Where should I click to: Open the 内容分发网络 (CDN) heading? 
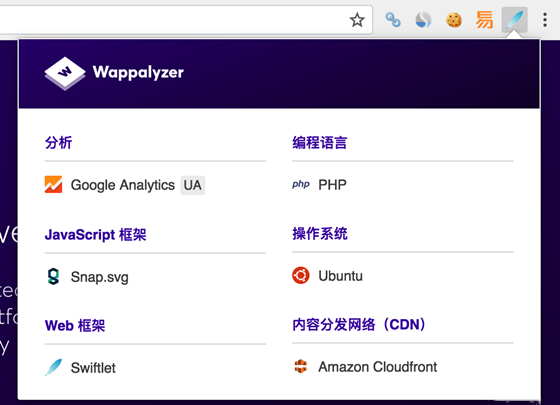point(359,325)
